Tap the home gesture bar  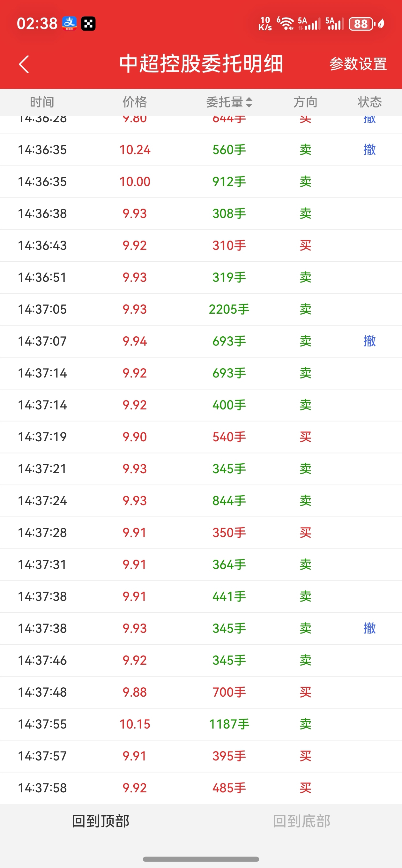click(201, 859)
